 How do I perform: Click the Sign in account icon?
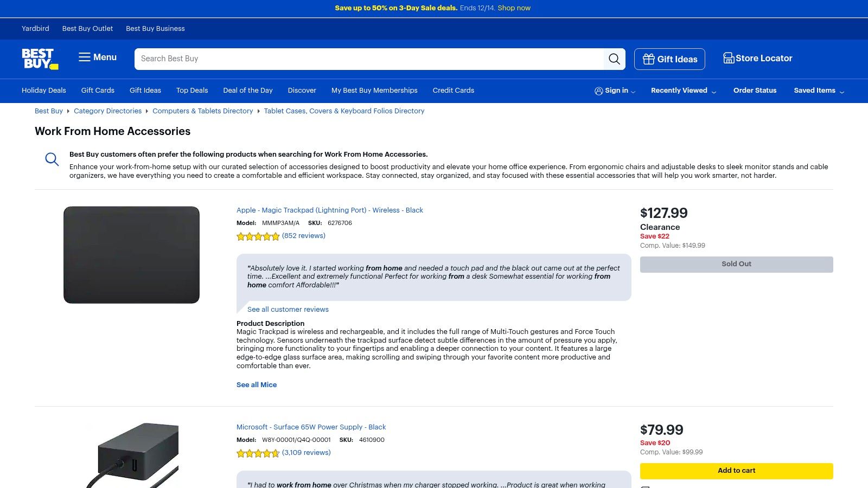pos(599,91)
